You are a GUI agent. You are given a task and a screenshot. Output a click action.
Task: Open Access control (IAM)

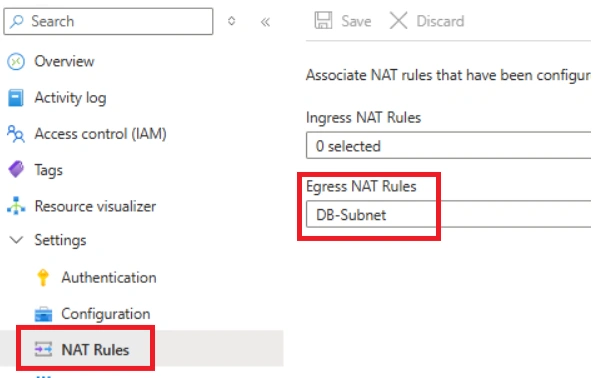(100, 134)
